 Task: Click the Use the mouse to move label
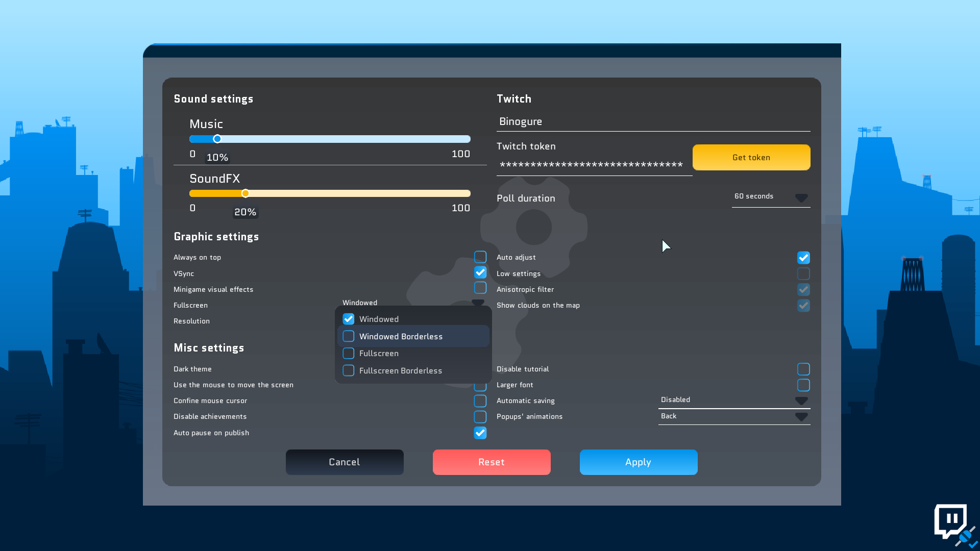pyautogui.click(x=233, y=385)
